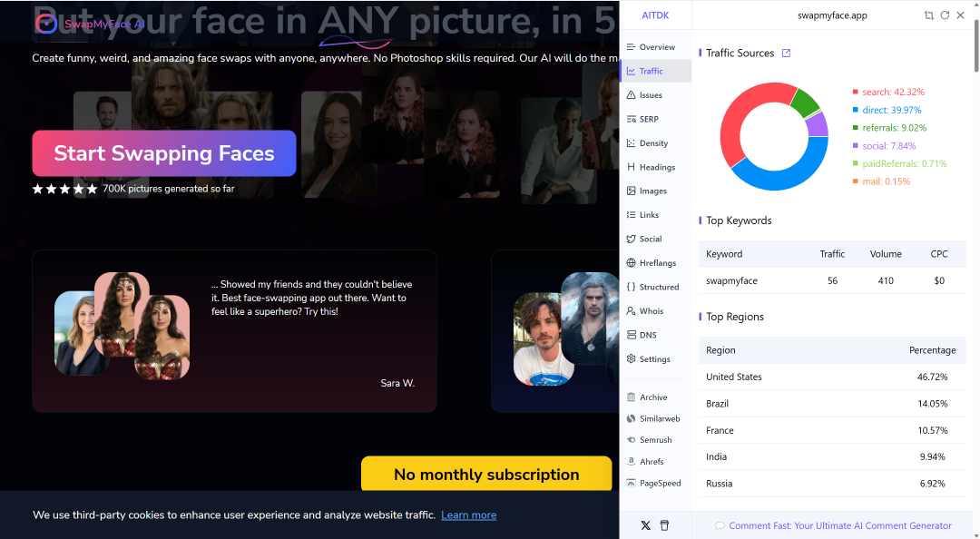Click the CPC column header
Image resolution: width=980 pixels, height=539 pixels.
tap(939, 254)
